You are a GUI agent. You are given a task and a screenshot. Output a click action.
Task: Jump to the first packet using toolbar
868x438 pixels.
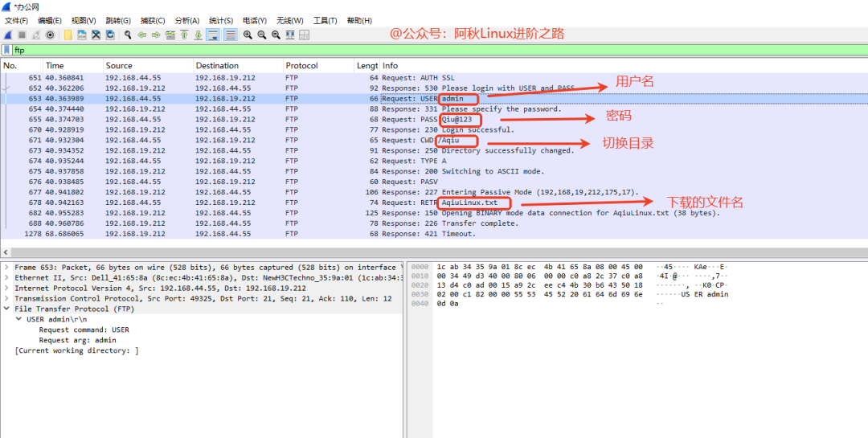click(x=184, y=35)
